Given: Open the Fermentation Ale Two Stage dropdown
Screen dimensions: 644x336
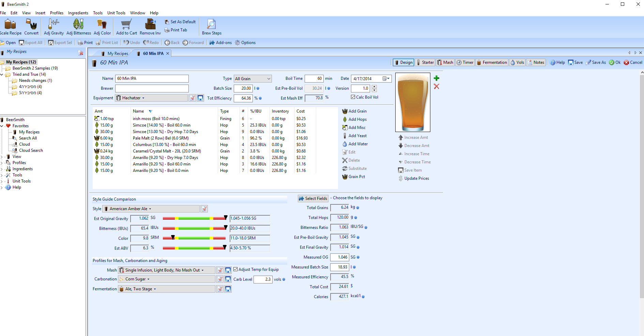Looking at the screenshot, I should click(x=167, y=289).
